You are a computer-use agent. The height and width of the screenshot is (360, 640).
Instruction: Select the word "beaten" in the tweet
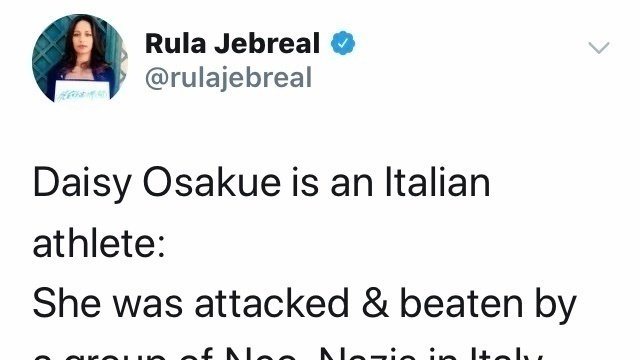point(461,303)
